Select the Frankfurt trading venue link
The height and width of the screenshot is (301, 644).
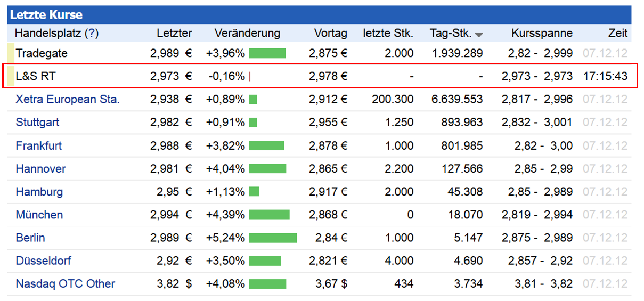point(39,145)
